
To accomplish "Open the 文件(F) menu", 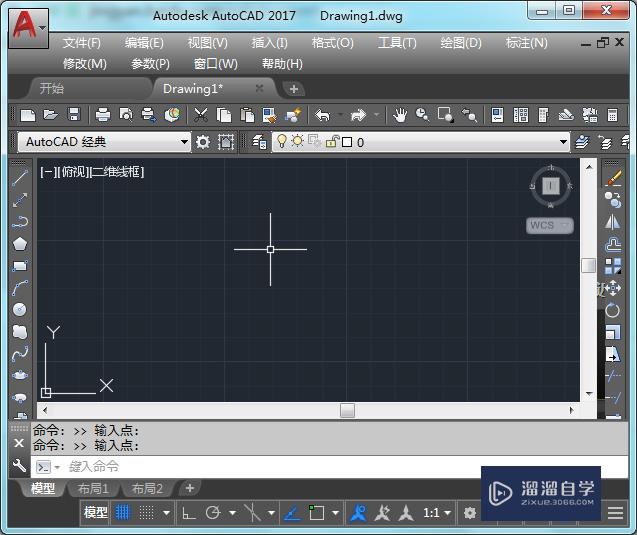I will 82,43.
